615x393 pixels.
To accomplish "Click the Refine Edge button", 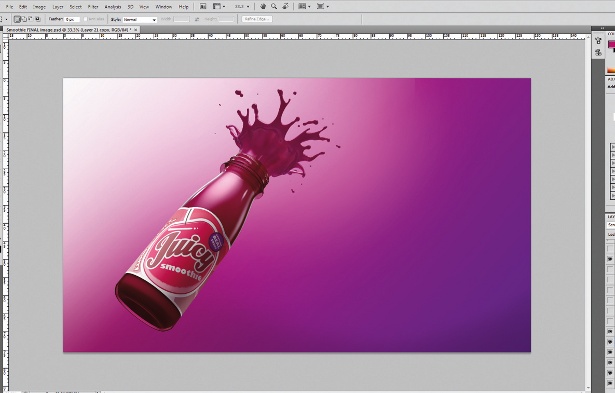I will (x=257, y=19).
